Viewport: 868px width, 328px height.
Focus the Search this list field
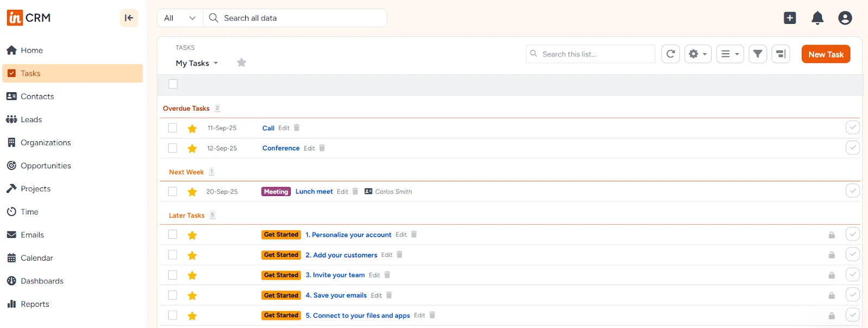pos(591,54)
